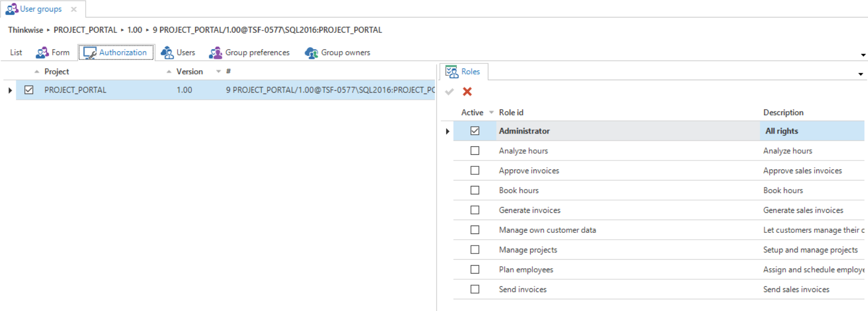Switch to the List tab
The height and width of the screenshot is (311, 868).
(x=16, y=53)
